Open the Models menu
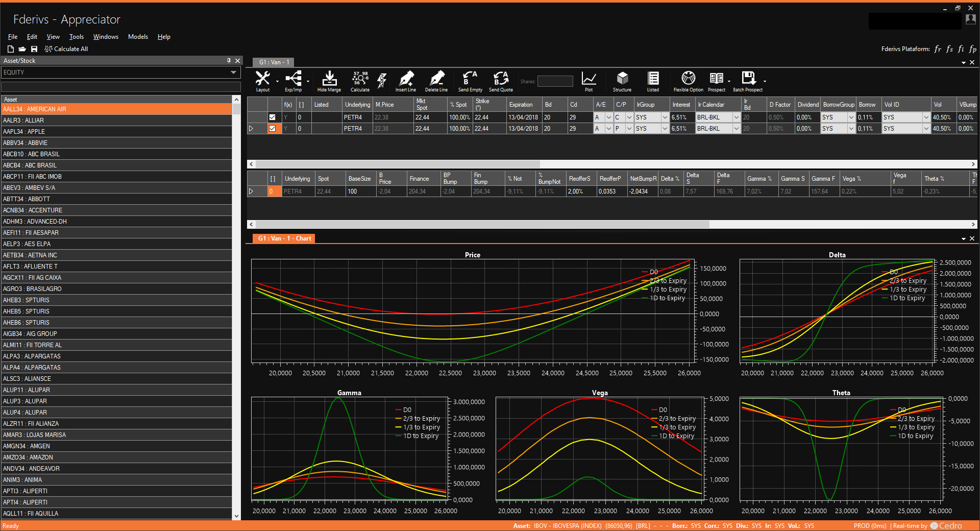The image size is (980, 531). pos(138,37)
